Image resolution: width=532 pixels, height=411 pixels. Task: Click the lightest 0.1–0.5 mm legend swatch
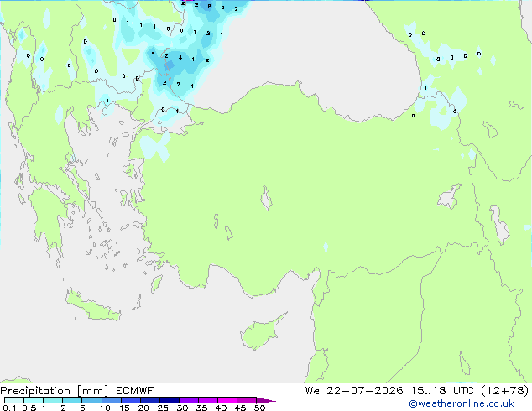14,400
